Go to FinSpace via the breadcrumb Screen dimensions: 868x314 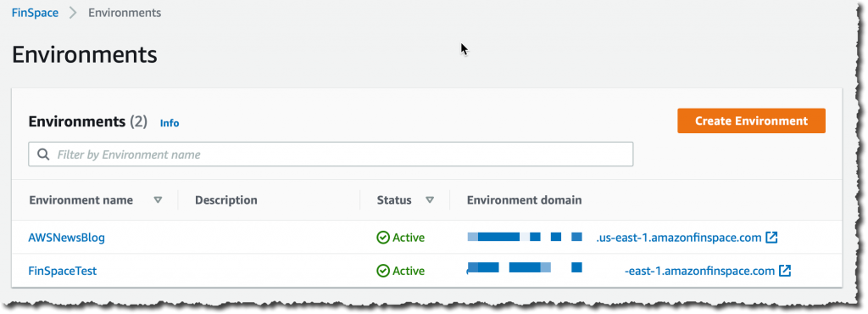tap(35, 13)
